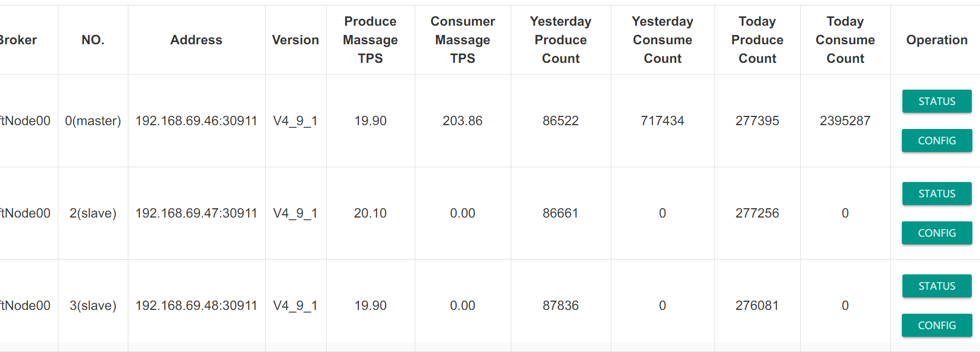980x352 pixels.
Task: Click Yesterday Consume Count header
Action: [x=663, y=40]
